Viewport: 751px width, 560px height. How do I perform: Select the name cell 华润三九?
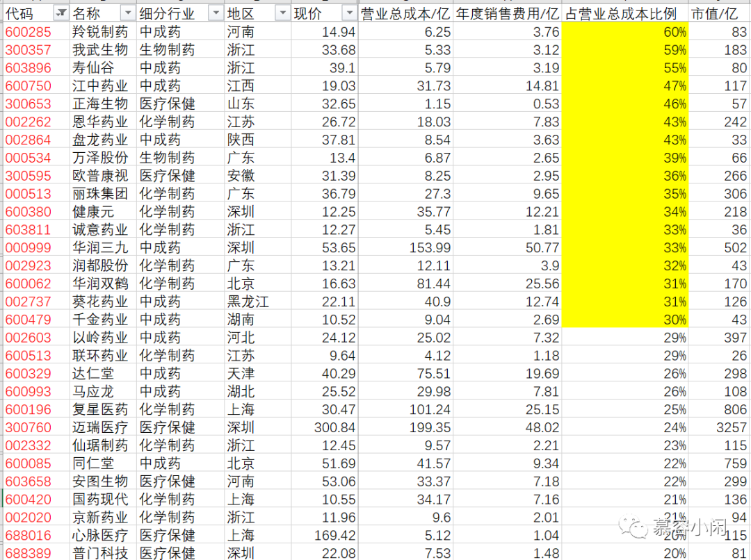pyautogui.click(x=103, y=247)
